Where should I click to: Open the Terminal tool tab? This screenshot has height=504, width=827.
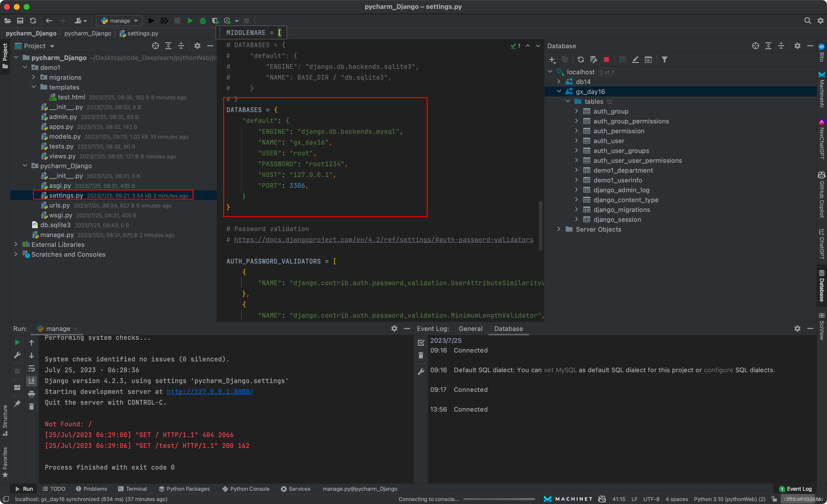(133, 489)
